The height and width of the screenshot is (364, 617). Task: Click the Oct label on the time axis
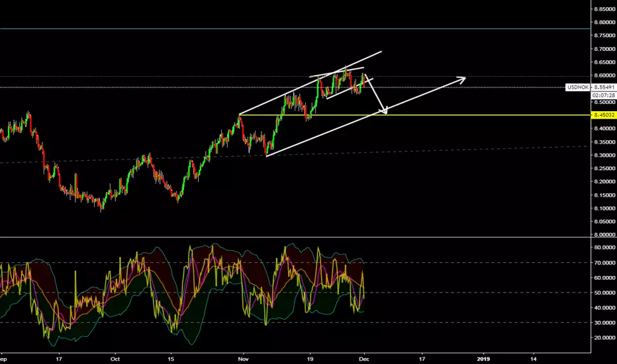tap(115, 359)
